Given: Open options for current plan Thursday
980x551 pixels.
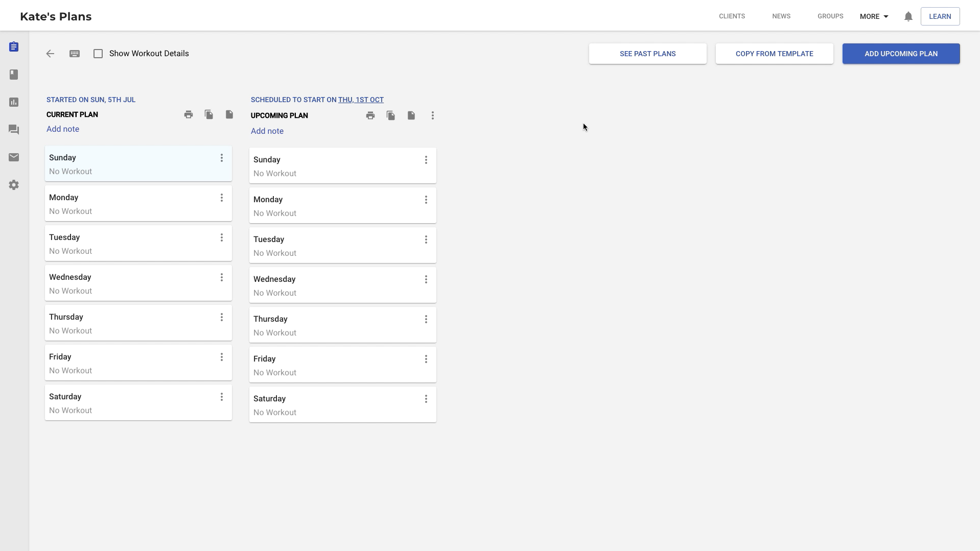Looking at the screenshot, I should coord(222,317).
